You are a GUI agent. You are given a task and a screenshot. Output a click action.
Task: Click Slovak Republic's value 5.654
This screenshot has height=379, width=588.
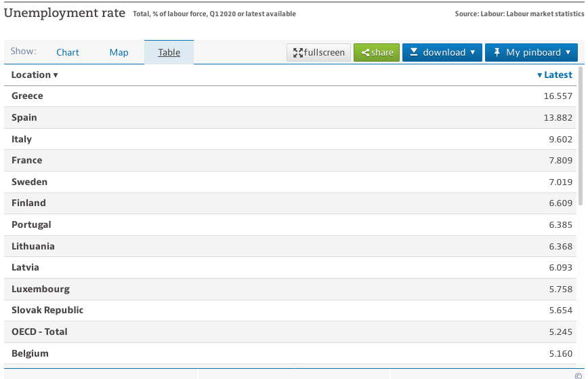(561, 311)
